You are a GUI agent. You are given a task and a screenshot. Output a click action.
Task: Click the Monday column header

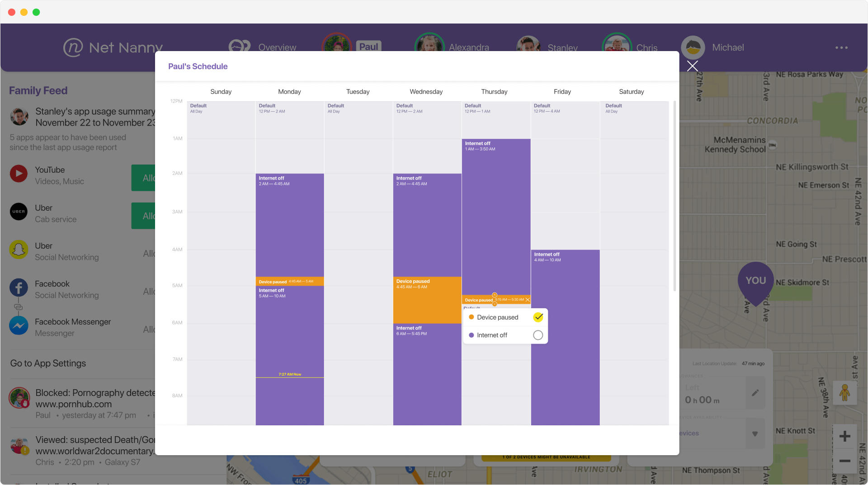pos(289,92)
